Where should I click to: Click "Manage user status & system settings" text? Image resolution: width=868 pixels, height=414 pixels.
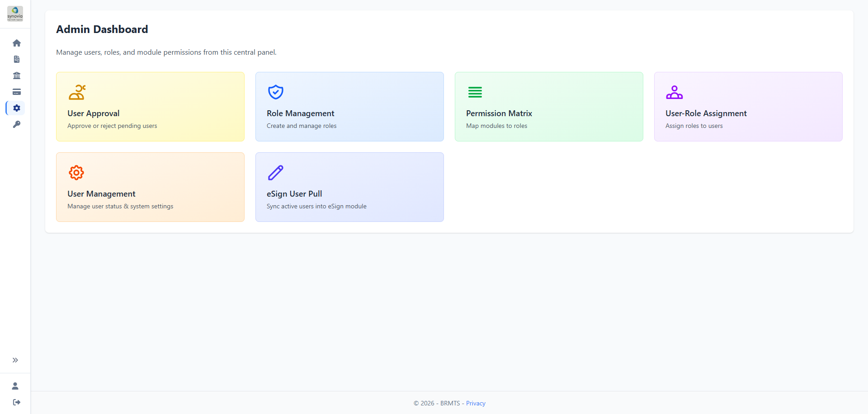point(120,207)
